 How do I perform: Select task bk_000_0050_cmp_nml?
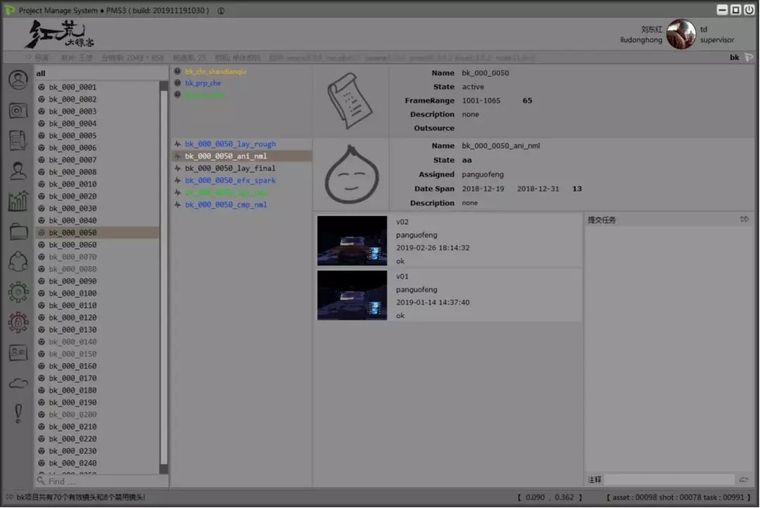click(x=225, y=204)
